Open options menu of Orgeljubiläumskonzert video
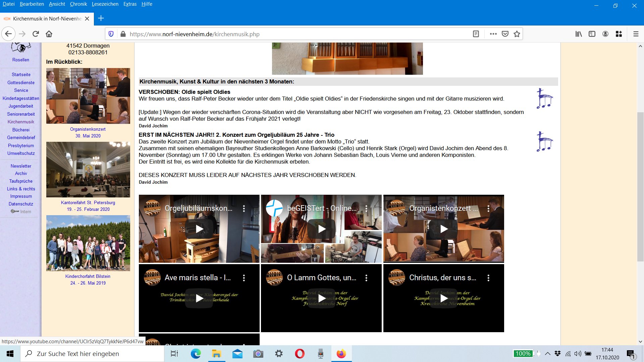The height and width of the screenshot is (362, 644). [x=244, y=208]
